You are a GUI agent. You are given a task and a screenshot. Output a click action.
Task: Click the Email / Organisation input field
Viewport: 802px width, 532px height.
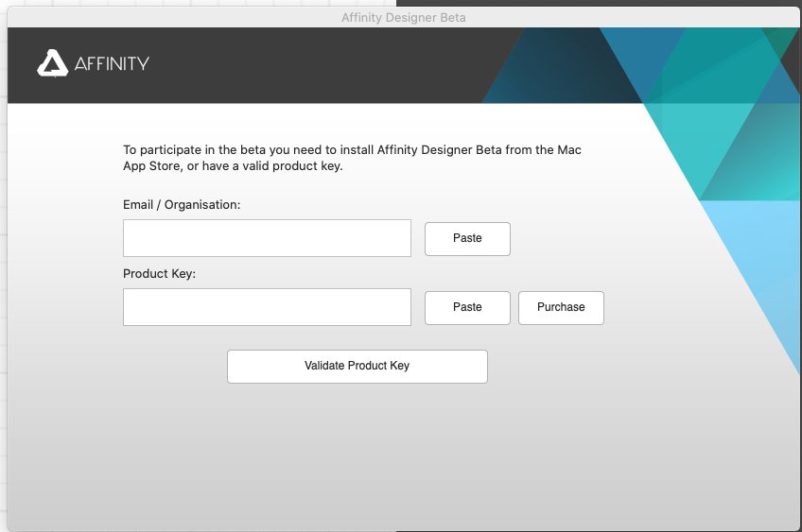267,238
